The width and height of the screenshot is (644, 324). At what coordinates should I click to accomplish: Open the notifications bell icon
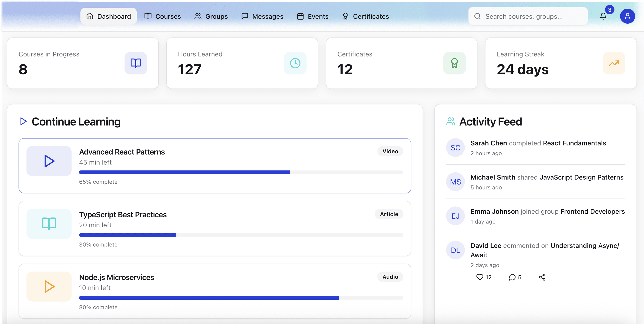(603, 16)
